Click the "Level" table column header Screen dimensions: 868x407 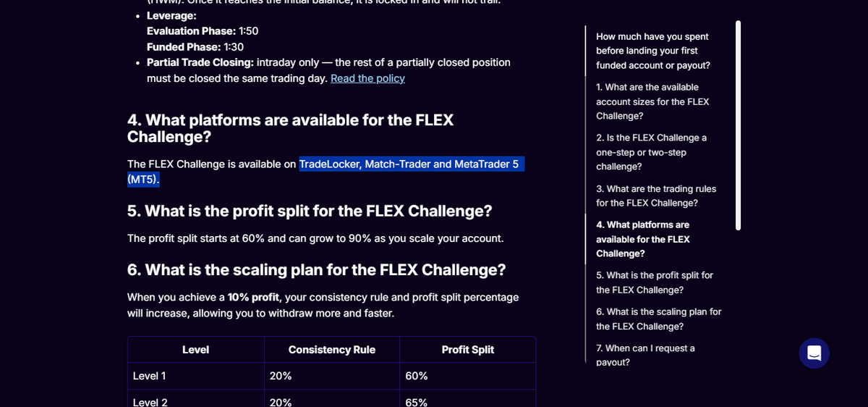tap(195, 350)
